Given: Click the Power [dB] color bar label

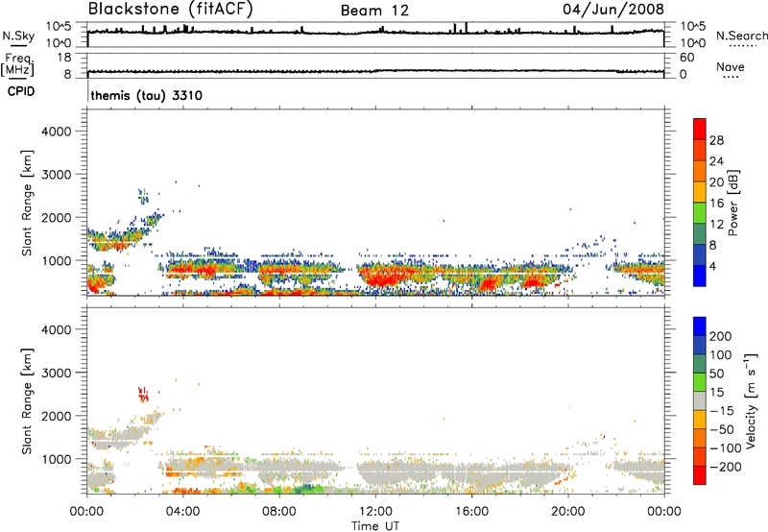Looking at the screenshot, I should point(732,203).
